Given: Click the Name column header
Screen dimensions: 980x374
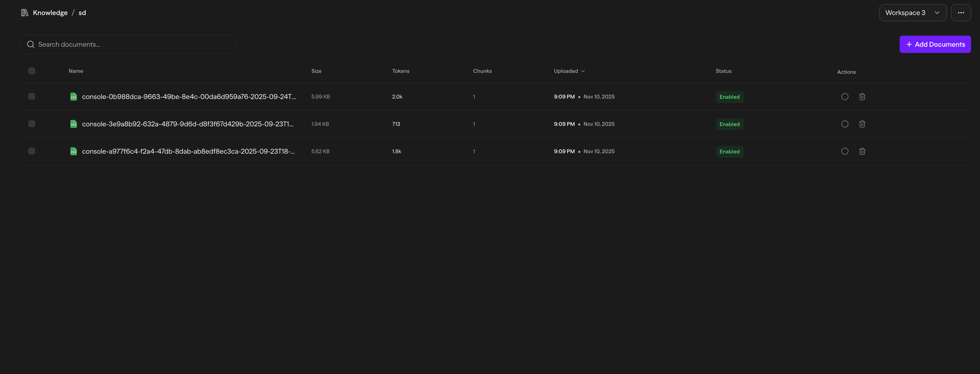Looking at the screenshot, I should (76, 71).
